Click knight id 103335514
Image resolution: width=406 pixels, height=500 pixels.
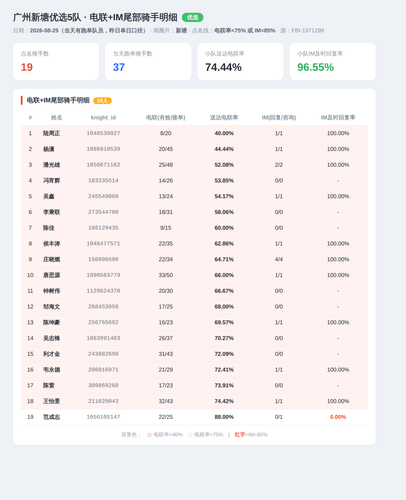pyautogui.click(x=103, y=180)
